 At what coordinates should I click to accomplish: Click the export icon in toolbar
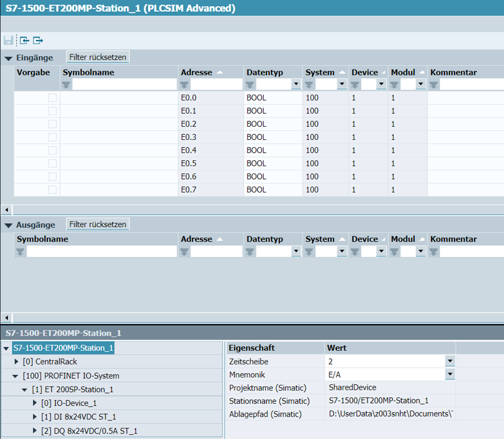click(38, 40)
